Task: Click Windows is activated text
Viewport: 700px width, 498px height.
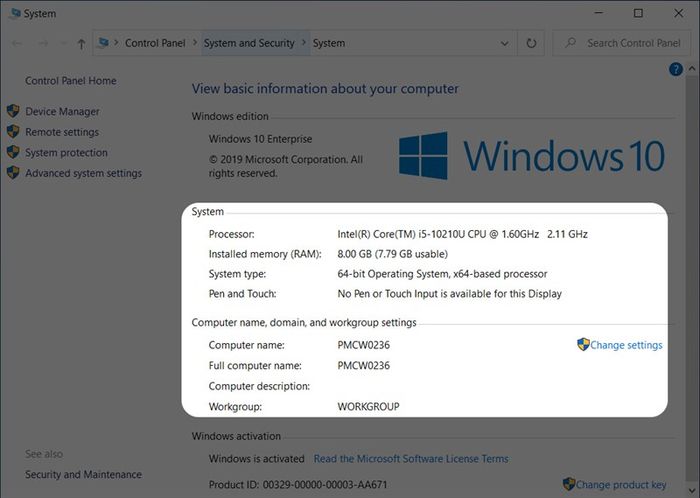Action: click(256, 459)
